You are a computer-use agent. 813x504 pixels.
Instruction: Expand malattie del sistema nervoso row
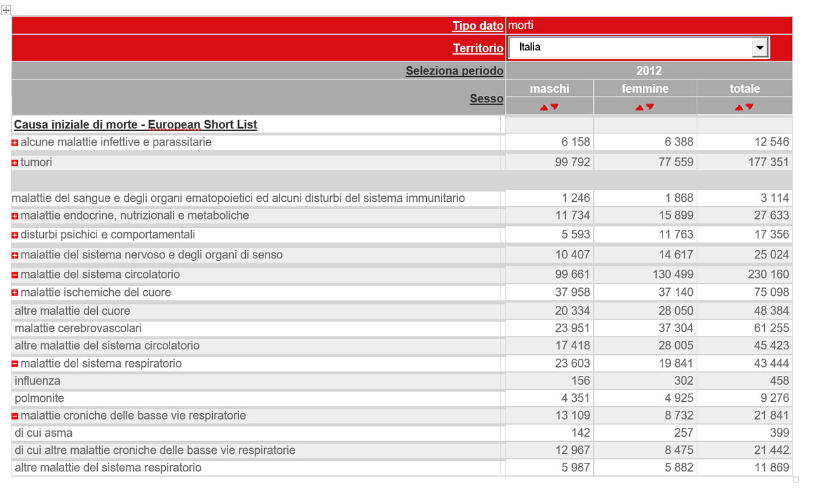(x=15, y=256)
